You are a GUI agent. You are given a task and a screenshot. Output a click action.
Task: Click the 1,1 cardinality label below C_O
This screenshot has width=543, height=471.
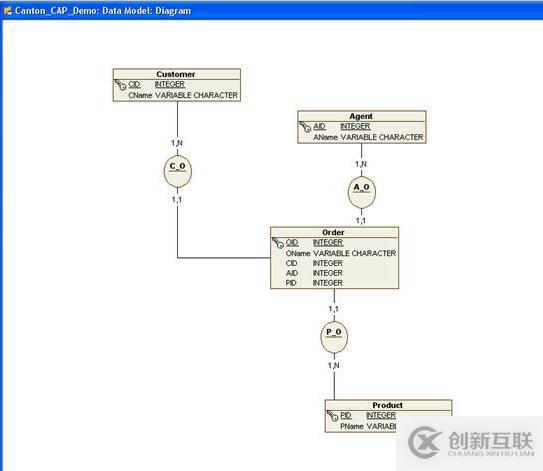click(x=177, y=200)
